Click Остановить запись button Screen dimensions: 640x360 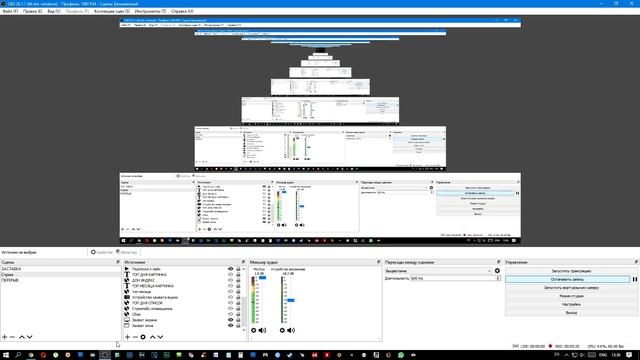pyautogui.click(x=567, y=279)
